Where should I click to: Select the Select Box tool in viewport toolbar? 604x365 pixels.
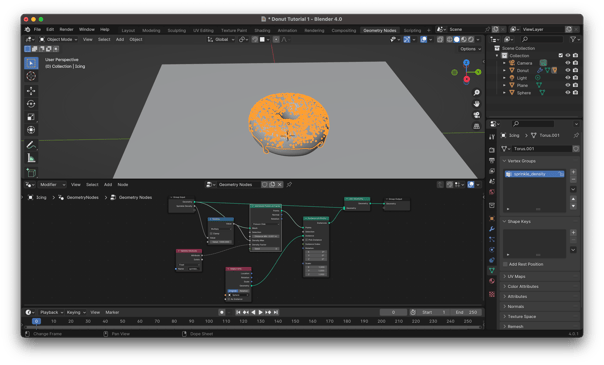coord(31,63)
